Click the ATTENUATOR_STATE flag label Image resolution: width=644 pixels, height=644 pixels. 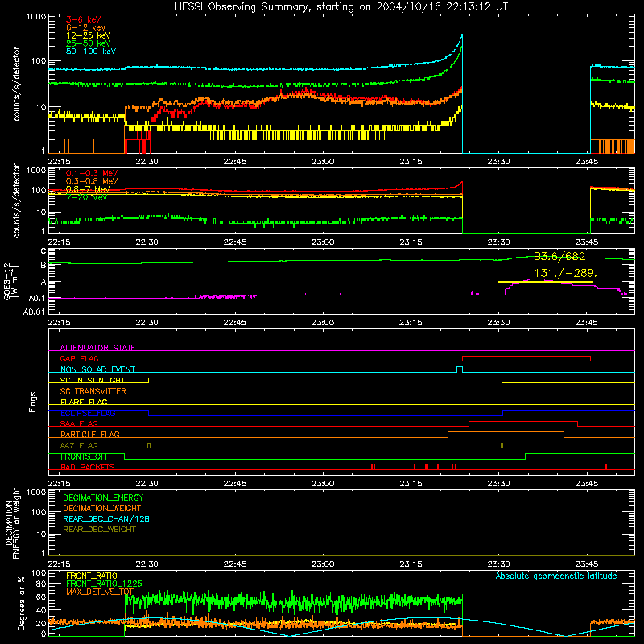[x=97, y=348]
